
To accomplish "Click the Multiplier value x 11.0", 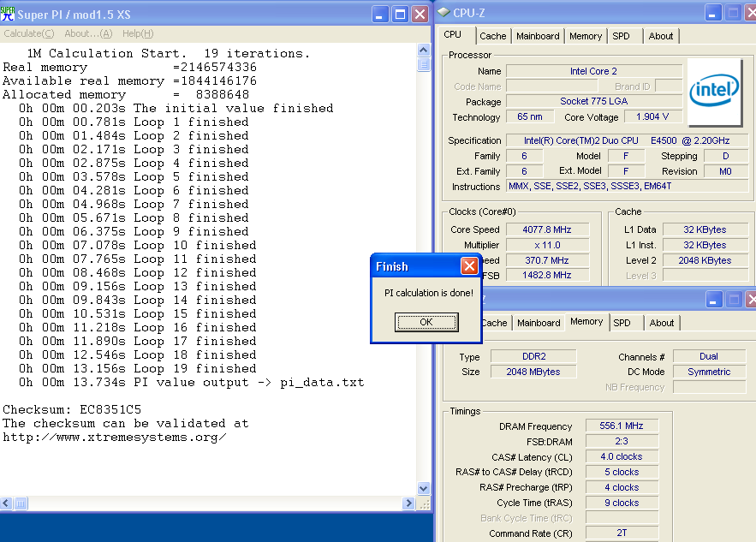I will 547,245.
